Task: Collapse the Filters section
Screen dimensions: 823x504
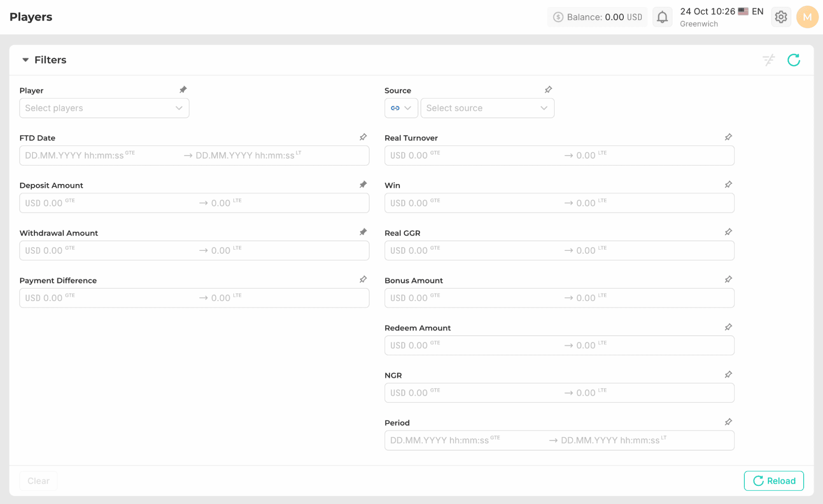Action: click(x=26, y=60)
